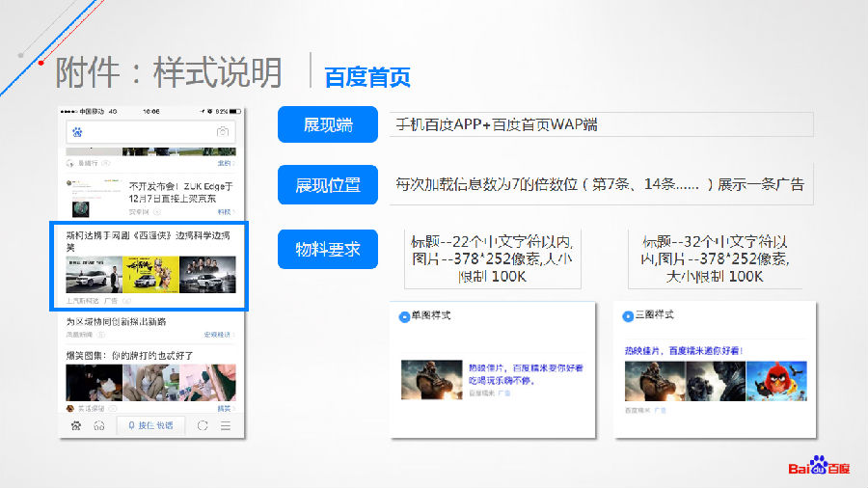
Task: Tap the camera icon in search bar
Action: pyautogui.click(x=223, y=132)
